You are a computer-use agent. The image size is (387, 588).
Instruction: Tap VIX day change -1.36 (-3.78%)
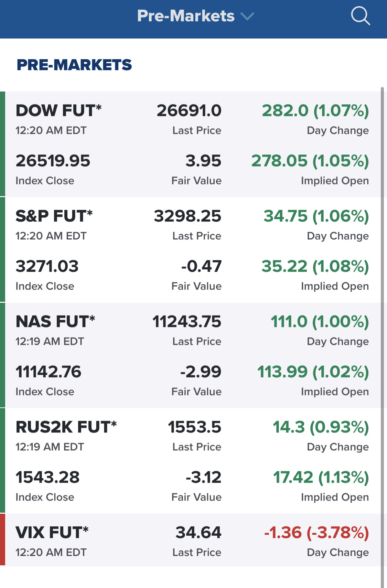point(316,533)
